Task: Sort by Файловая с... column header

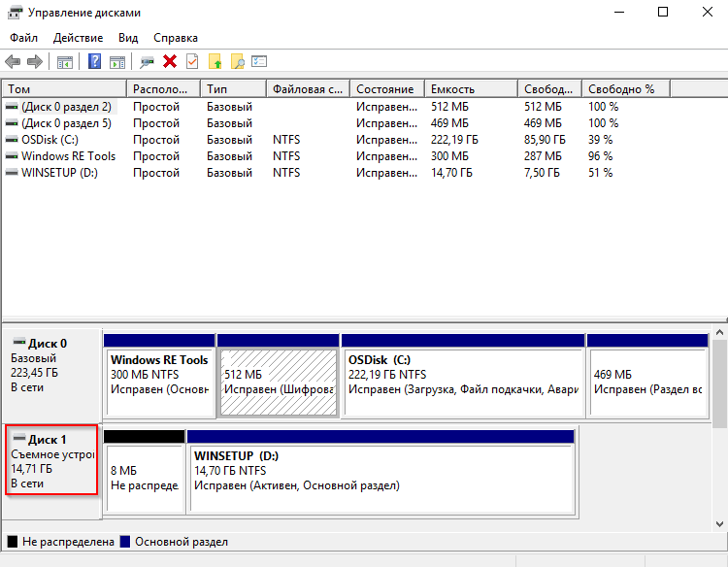Action: click(x=309, y=88)
